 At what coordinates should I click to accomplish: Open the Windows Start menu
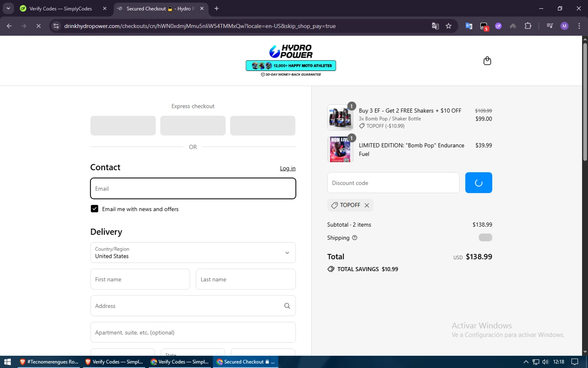(x=7, y=362)
